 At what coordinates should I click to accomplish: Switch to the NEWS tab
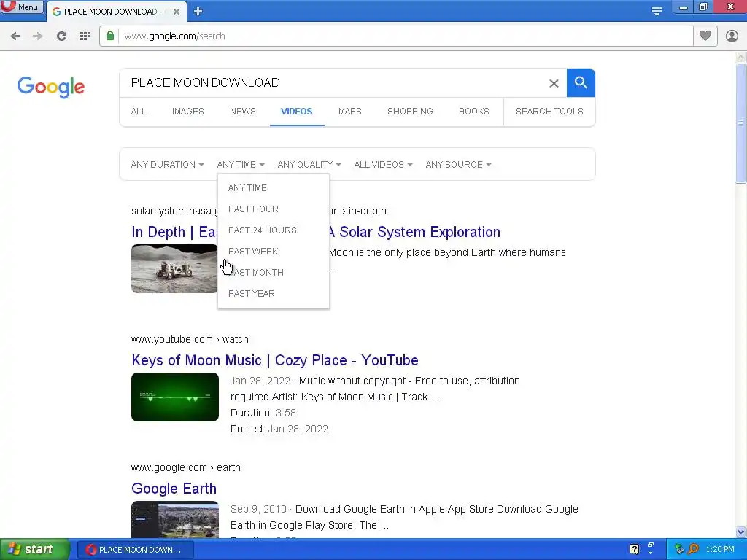click(x=242, y=112)
